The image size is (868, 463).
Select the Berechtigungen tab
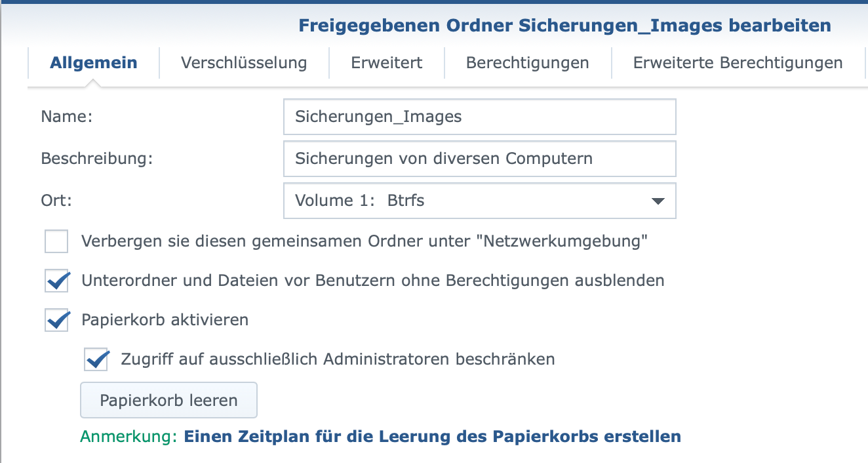[x=527, y=63]
